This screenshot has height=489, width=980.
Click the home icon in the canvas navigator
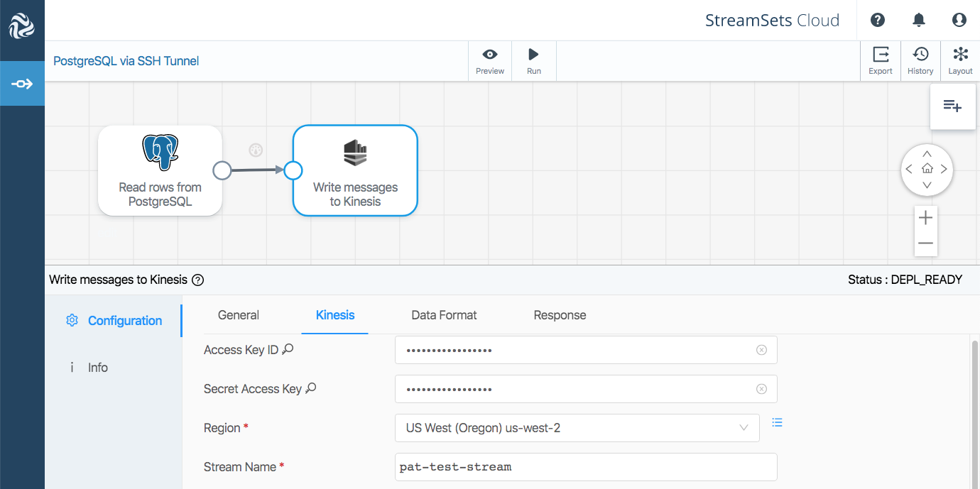[x=927, y=170]
